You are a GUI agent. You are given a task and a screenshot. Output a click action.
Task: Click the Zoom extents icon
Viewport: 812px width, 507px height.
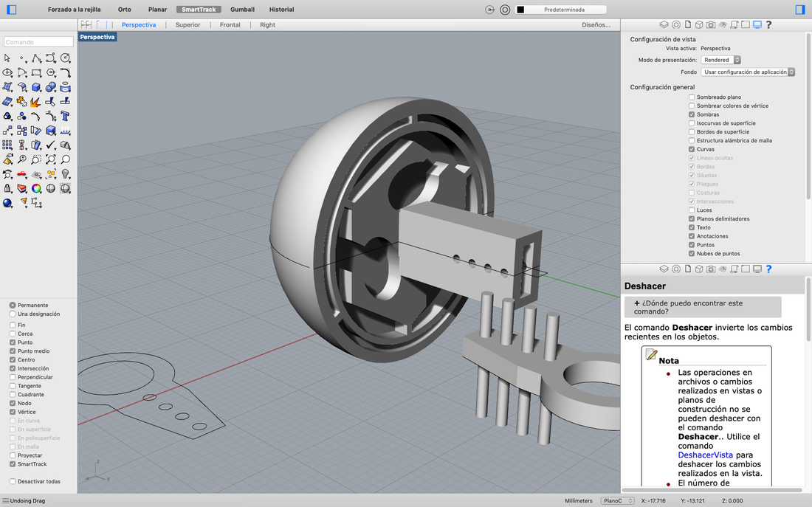coord(51,159)
